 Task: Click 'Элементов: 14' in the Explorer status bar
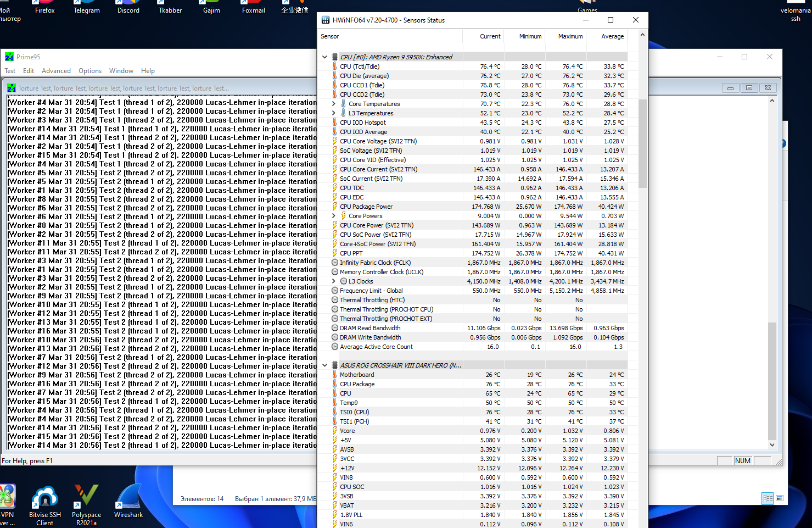202,499
